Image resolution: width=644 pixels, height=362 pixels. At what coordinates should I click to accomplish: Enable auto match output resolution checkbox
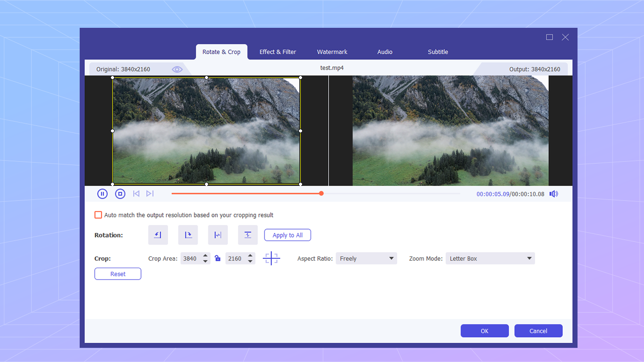98,214
